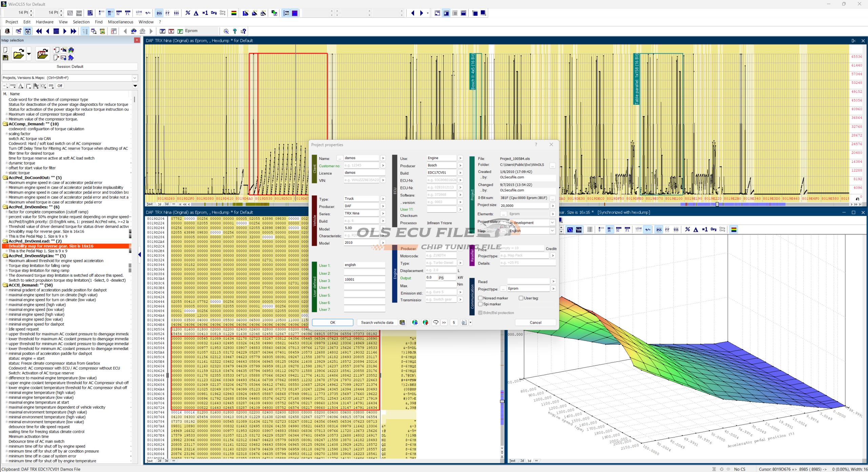Click the User 2 input field

pos(364,273)
